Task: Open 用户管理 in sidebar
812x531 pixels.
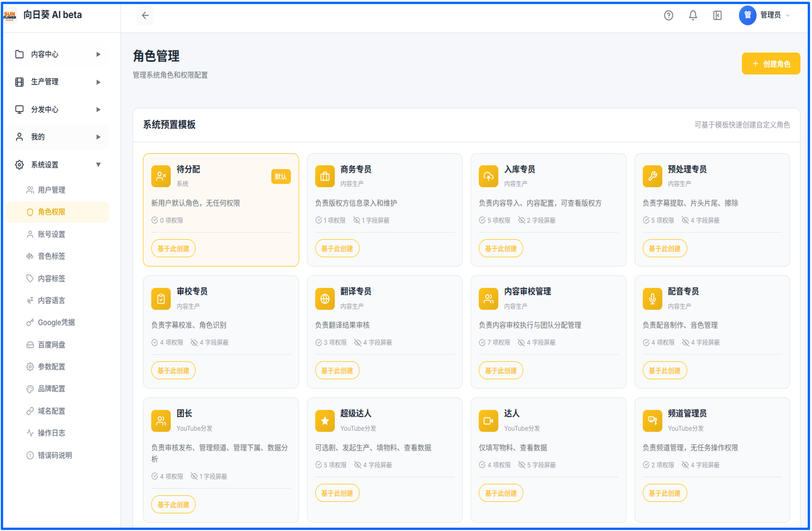Action: (58, 190)
